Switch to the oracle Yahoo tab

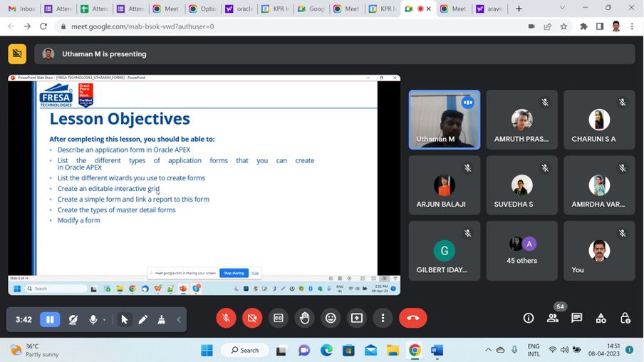(x=239, y=9)
